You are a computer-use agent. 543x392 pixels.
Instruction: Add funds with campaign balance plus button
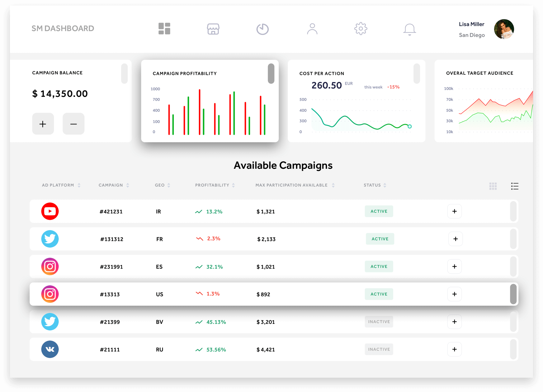[x=43, y=124]
